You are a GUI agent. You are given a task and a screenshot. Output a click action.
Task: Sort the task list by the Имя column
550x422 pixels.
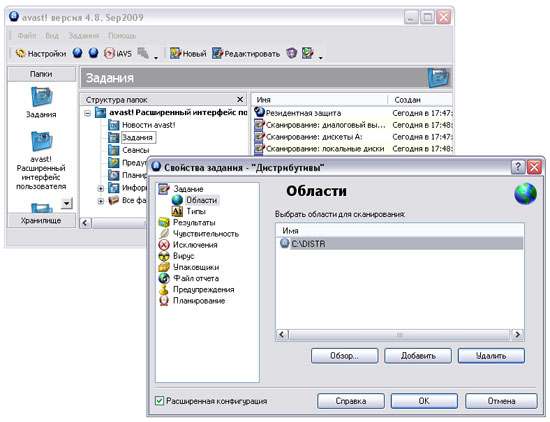[319, 100]
